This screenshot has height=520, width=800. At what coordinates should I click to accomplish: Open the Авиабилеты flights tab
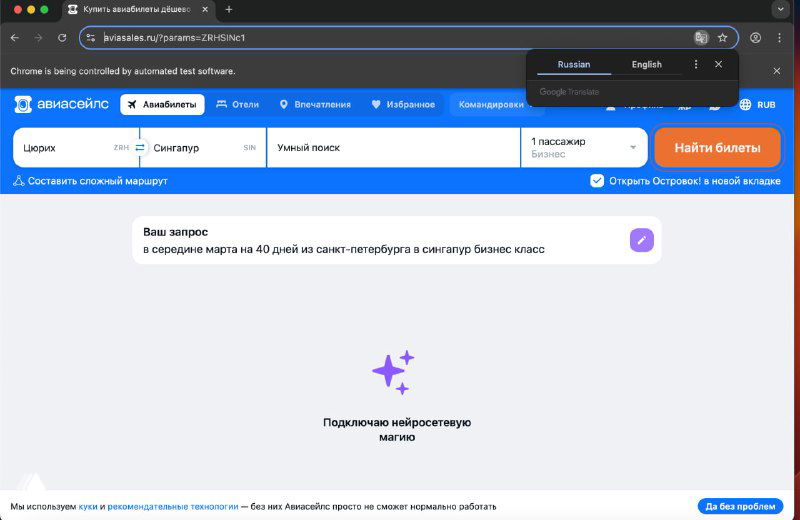pyautogui.click(x=162, y=105)
